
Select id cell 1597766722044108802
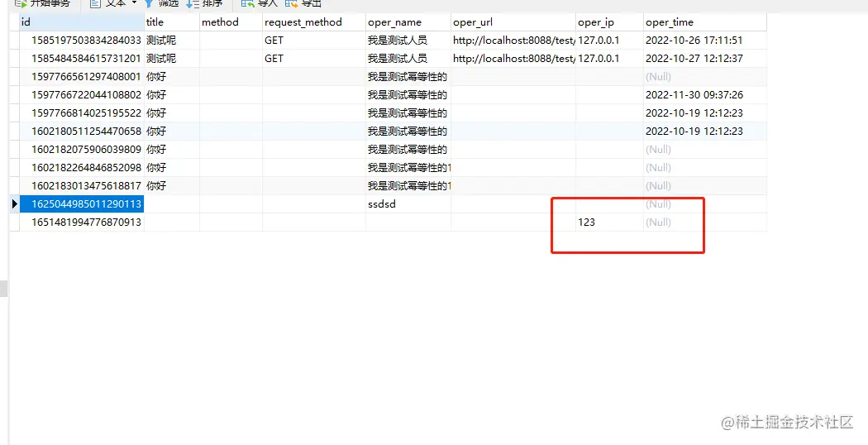point(81,95)
